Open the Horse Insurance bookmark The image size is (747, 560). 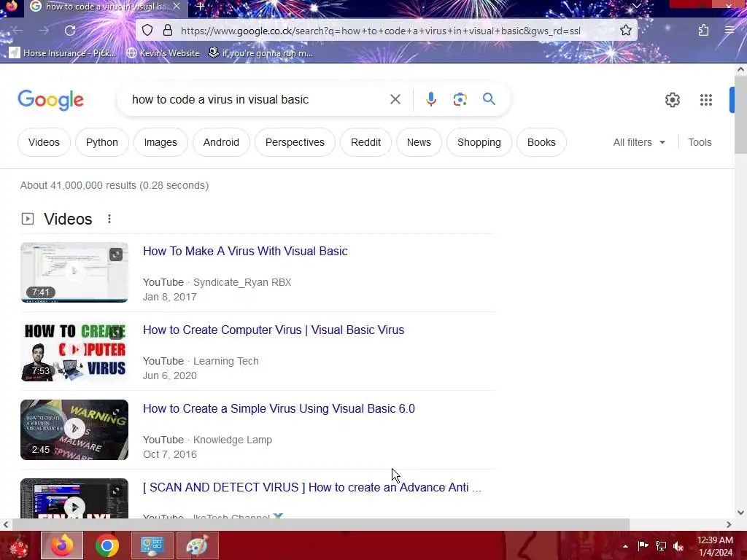pos(63,52)
